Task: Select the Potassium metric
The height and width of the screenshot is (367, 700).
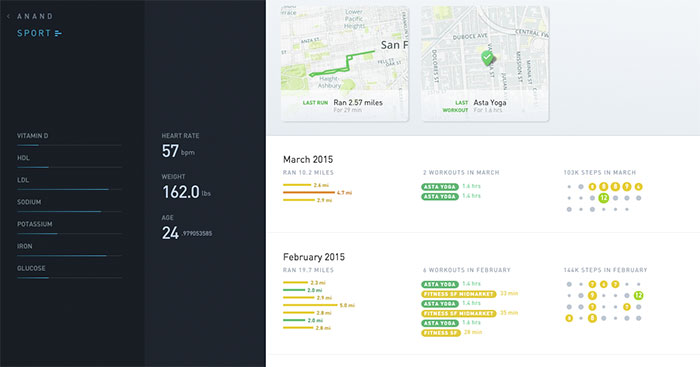Action: [x=35, y=224]
